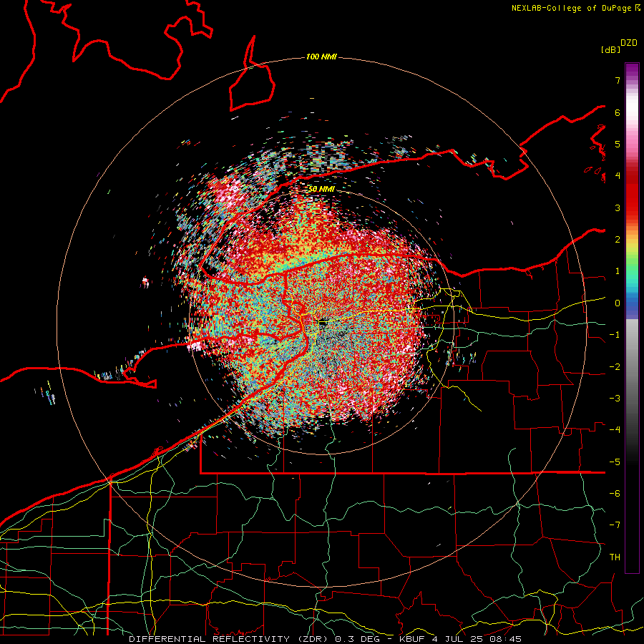Click the 100 NMI range ring label
644x644 pixels.
(321, 57)
